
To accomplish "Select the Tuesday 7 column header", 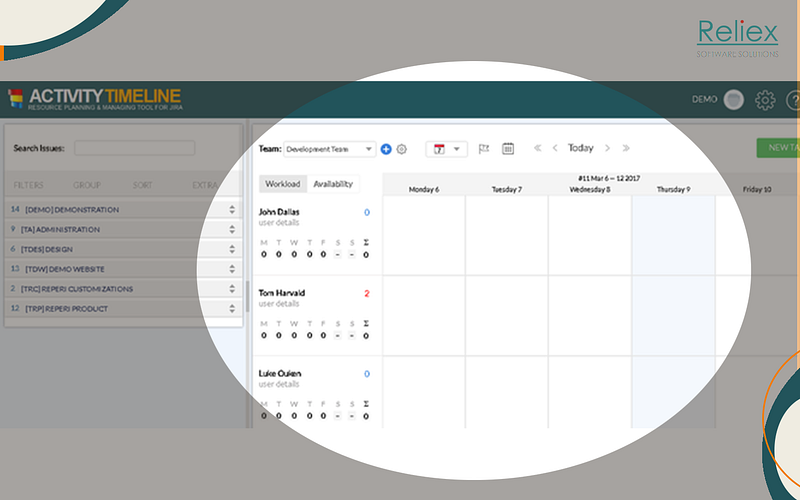I will [x=507, y=189].
